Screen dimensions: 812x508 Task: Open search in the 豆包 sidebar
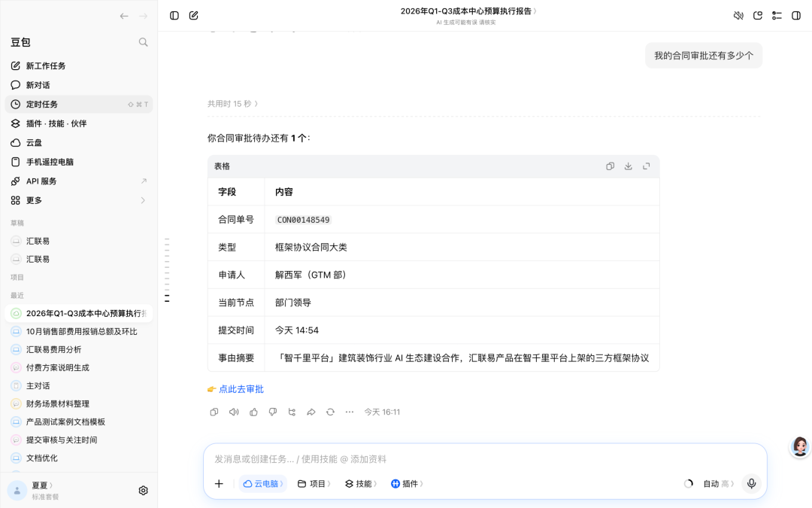coord(144,42)
